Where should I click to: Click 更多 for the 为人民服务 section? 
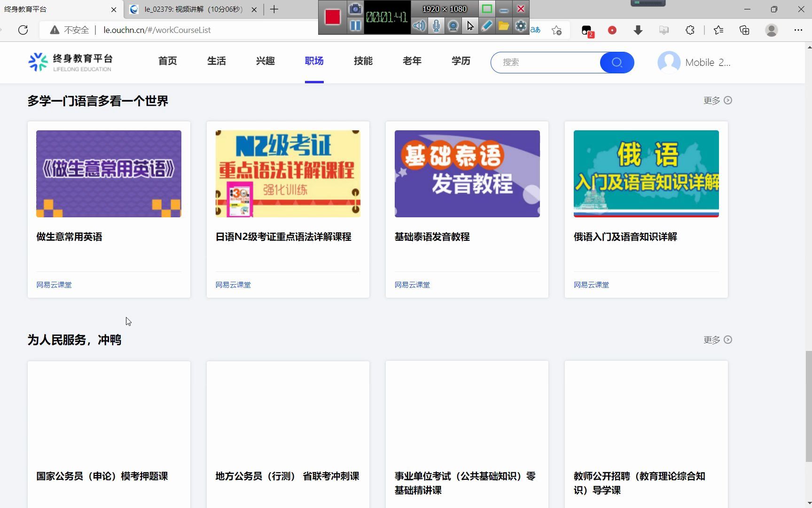718,340
